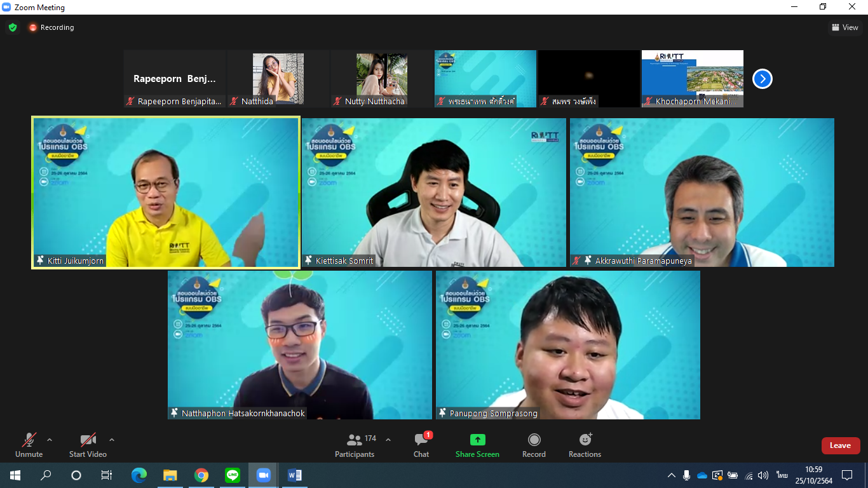
Task: Open Wi-Fi network tray icon
Action: point(749,475)
